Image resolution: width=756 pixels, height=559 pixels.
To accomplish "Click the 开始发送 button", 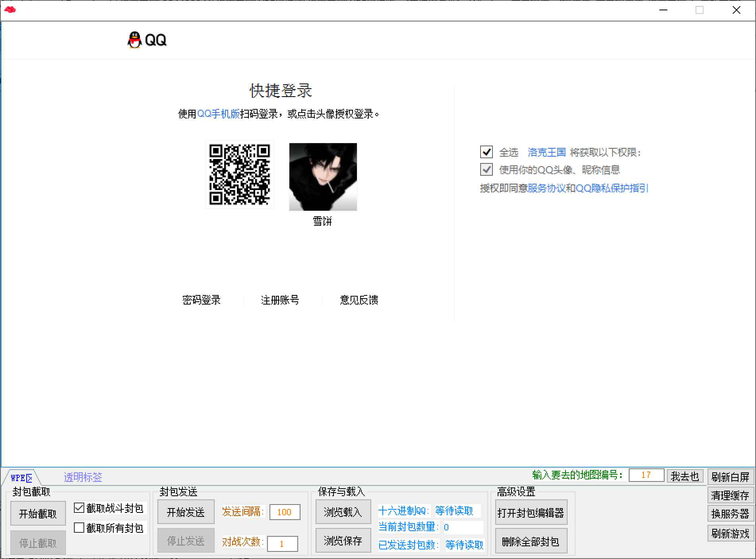I will 185,512.
